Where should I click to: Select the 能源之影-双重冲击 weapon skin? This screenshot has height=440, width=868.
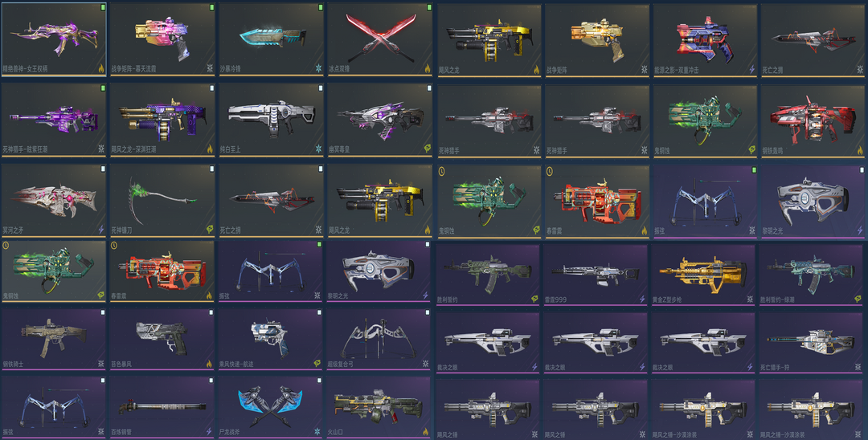point(704,40)
